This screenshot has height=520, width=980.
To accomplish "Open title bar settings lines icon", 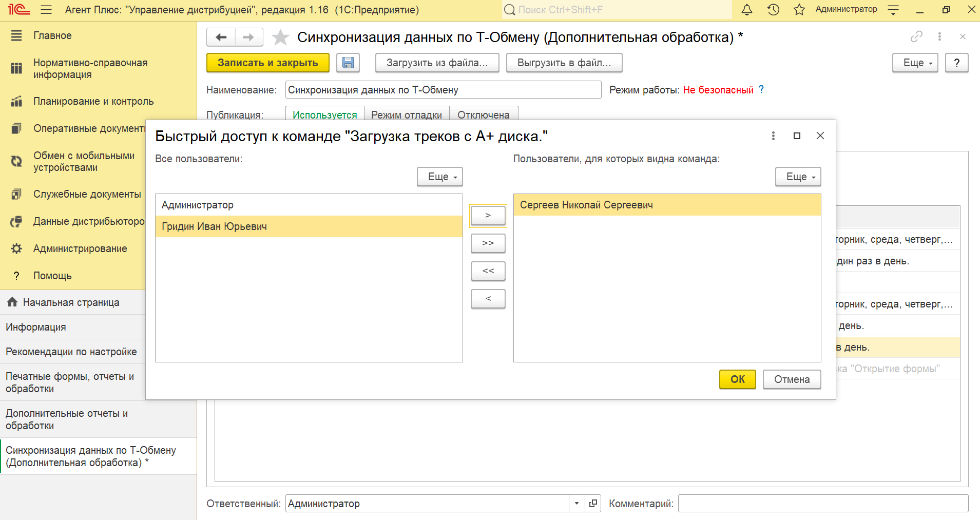I will [x=893, y=10].
